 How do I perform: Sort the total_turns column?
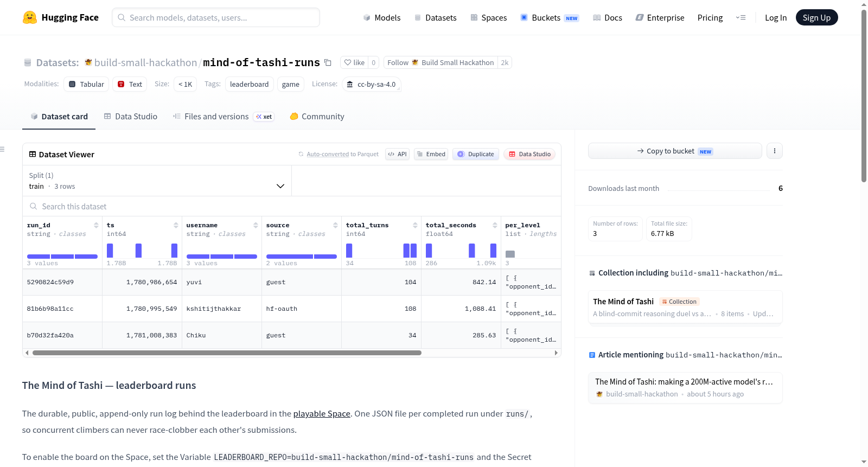click(415, 225)
